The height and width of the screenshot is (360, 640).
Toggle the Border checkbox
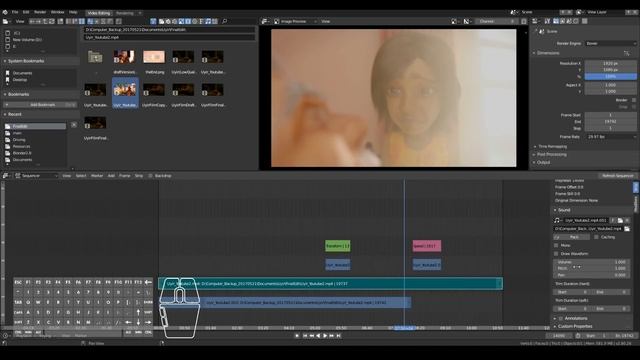[634, 100]
